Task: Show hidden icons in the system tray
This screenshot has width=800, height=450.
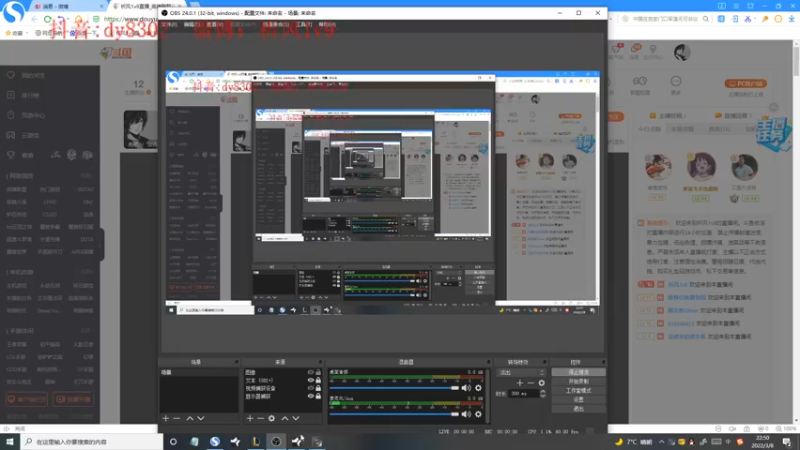Action: [x=661, y=442]
